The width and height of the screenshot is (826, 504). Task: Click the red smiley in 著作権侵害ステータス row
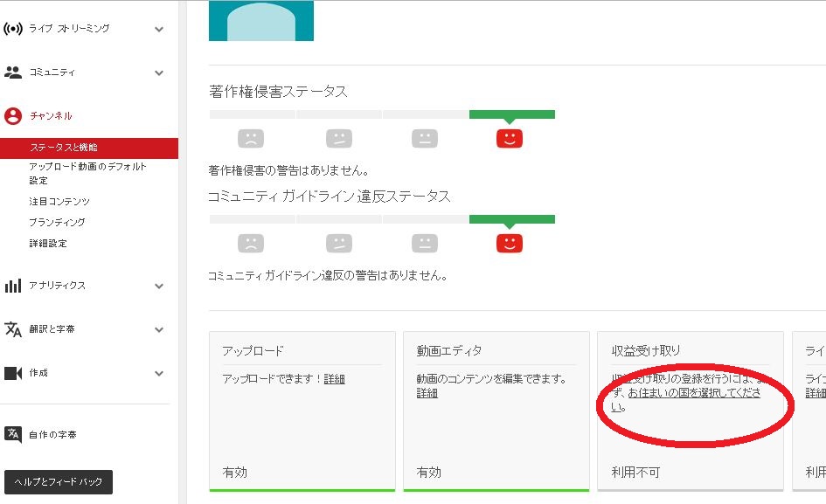tap(510, 139)
